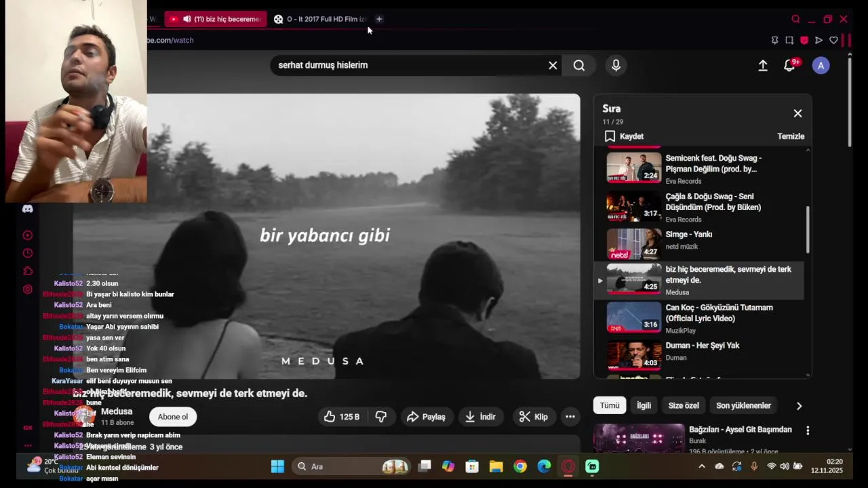Switch to the It 2017 Full HD Film tab

tap(319, 19)
